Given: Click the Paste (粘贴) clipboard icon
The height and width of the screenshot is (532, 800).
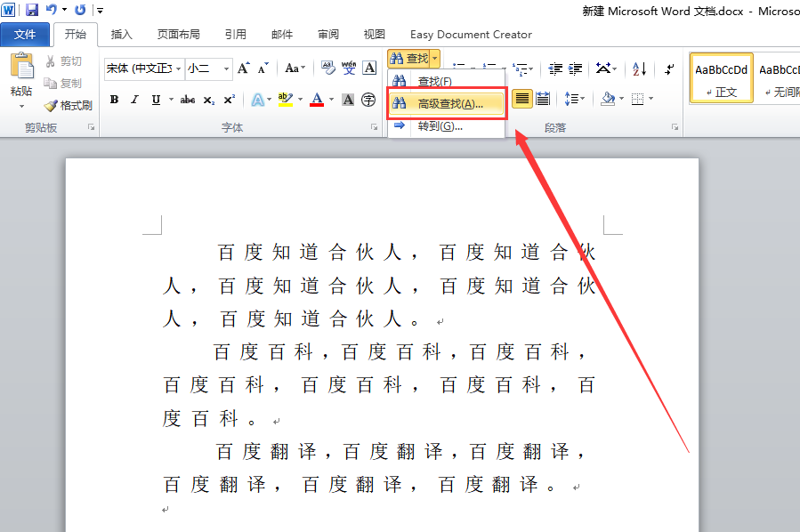Looking at the screenshot, I should coord(21,65).
